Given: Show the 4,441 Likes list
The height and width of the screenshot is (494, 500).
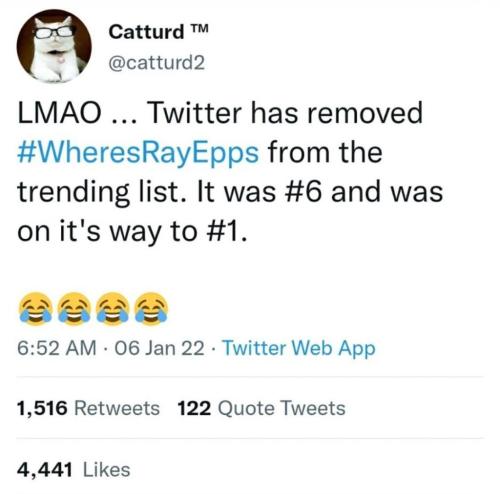Looking at the screenshot, I should [74, 470].
